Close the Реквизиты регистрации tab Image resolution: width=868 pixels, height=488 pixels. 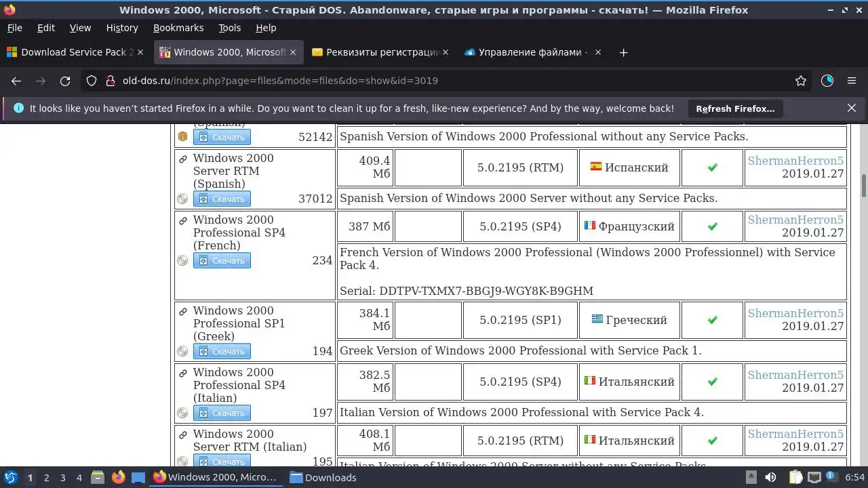446,52
